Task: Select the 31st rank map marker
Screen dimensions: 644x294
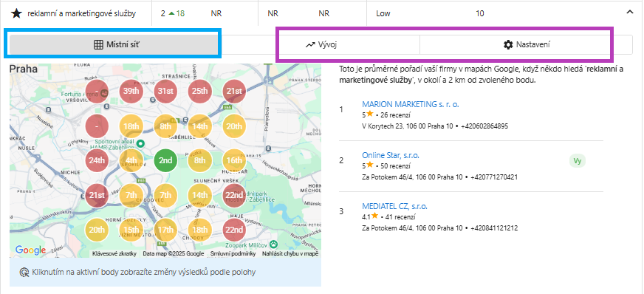Action: click(x=165, y=91)
